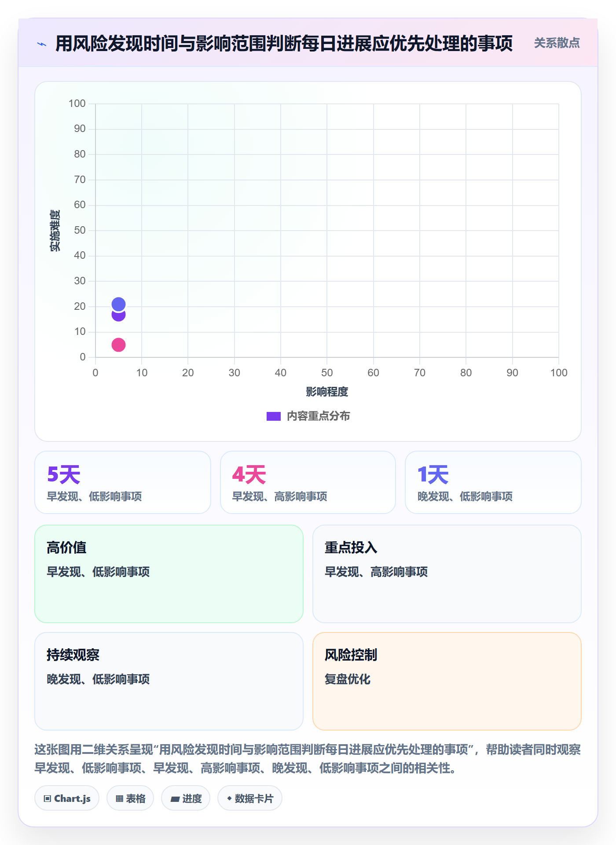Screen dimensions: 616x845
Task: Select the purple scatter point behind the blue one
Action: click(118, 316)
